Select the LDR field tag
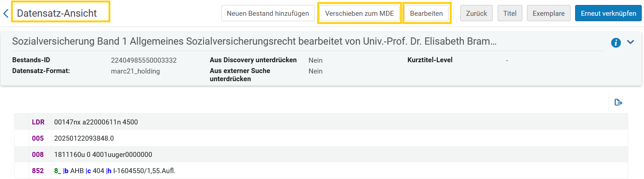The width and height of the screenshot is (644, 179). [38, 122]
